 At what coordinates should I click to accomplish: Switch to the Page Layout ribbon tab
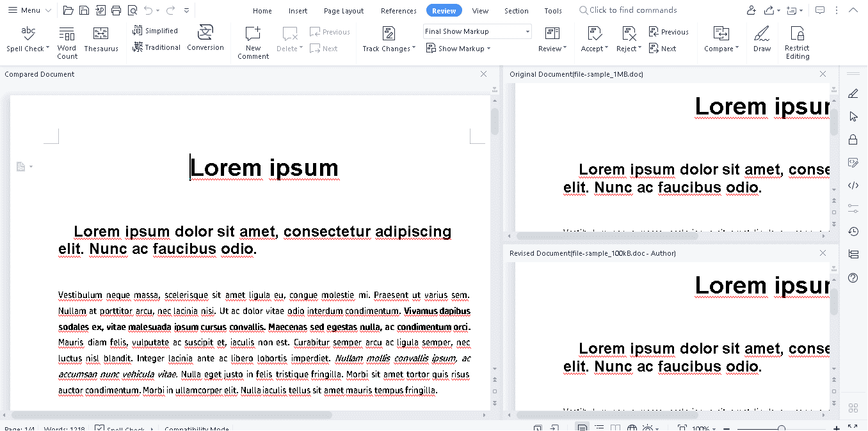pos(343,10)
